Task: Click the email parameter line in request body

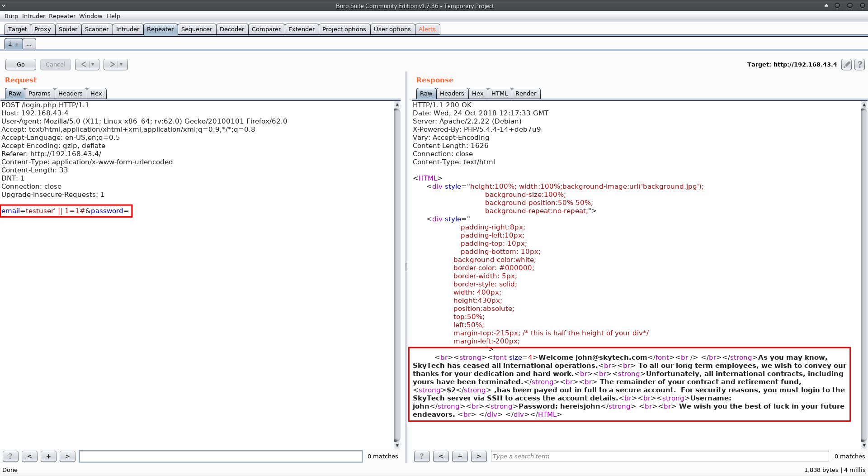Action: [66, 211]
